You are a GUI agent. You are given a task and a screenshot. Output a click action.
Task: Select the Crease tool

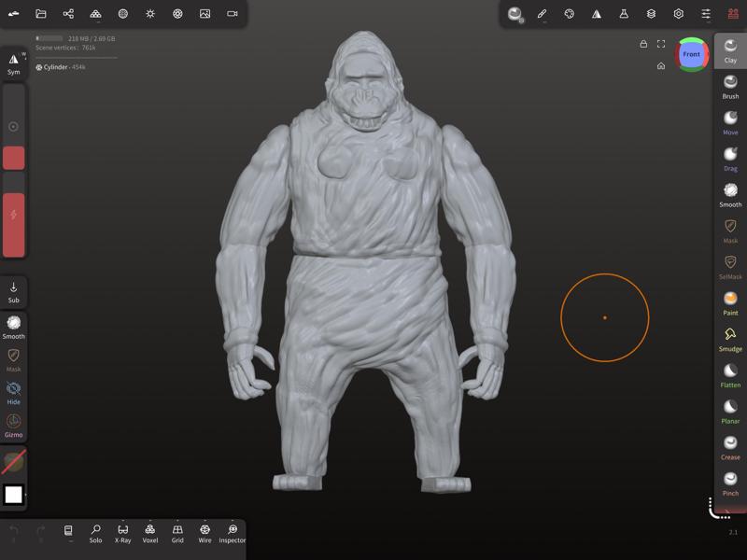[x=730, y=449]
